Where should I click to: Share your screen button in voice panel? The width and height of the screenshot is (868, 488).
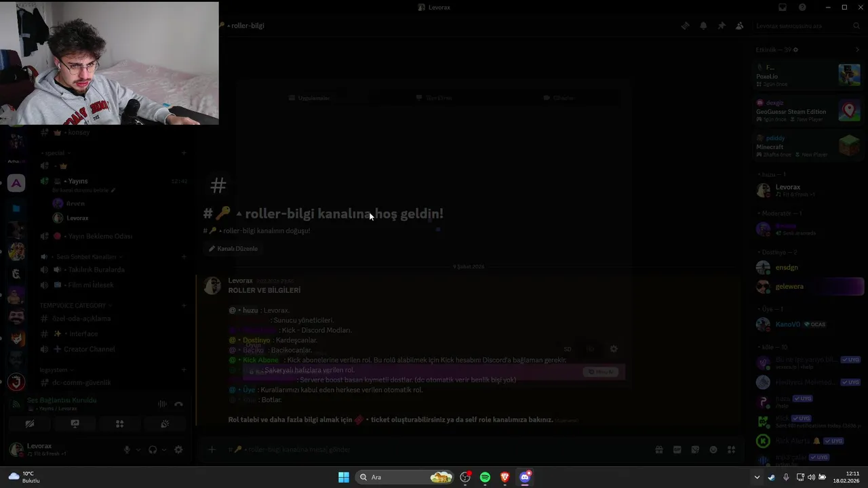75,424
